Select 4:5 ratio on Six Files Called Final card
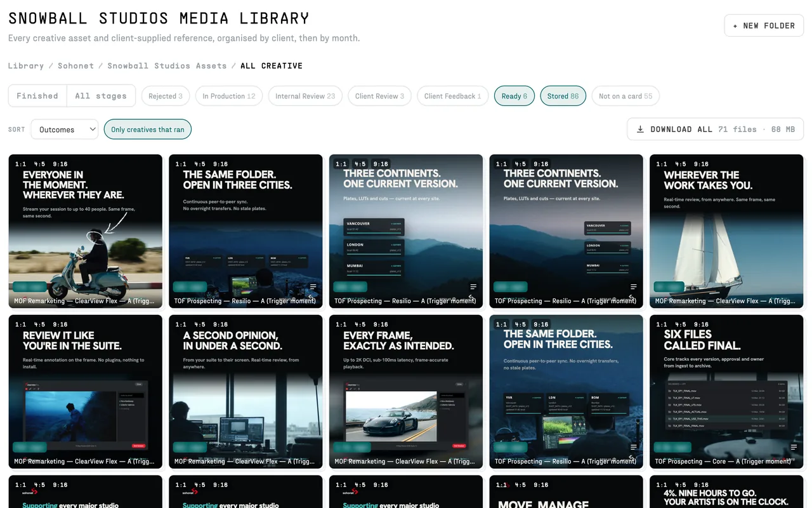Screen dimensions: 812x508 [681, 324]
